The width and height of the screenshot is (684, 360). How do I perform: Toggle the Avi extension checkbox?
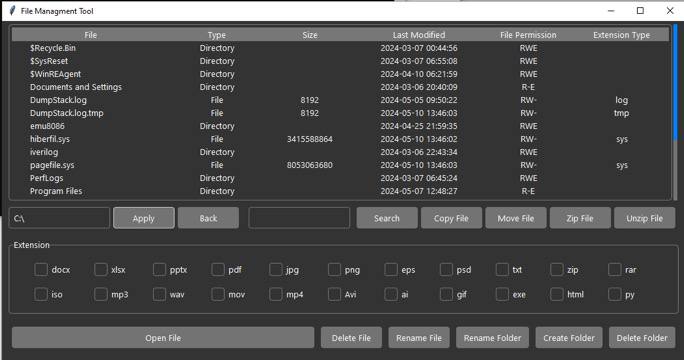click(x=334, y=294)
